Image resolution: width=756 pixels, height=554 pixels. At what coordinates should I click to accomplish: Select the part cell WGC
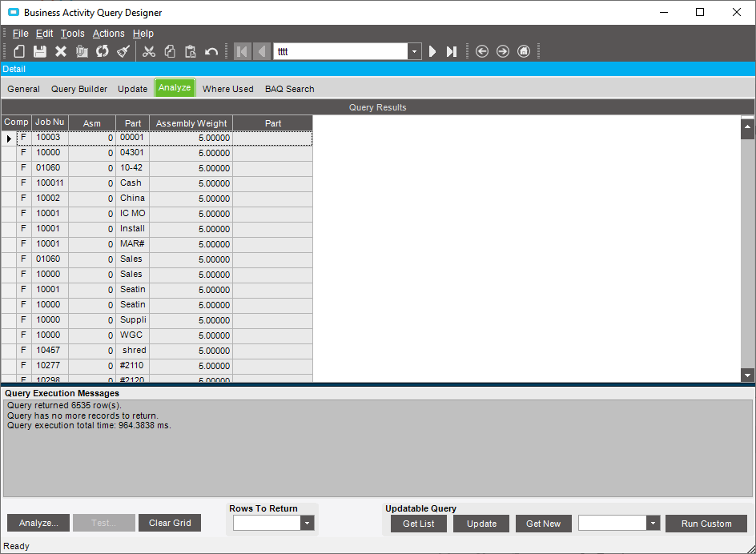coord(133,335)
